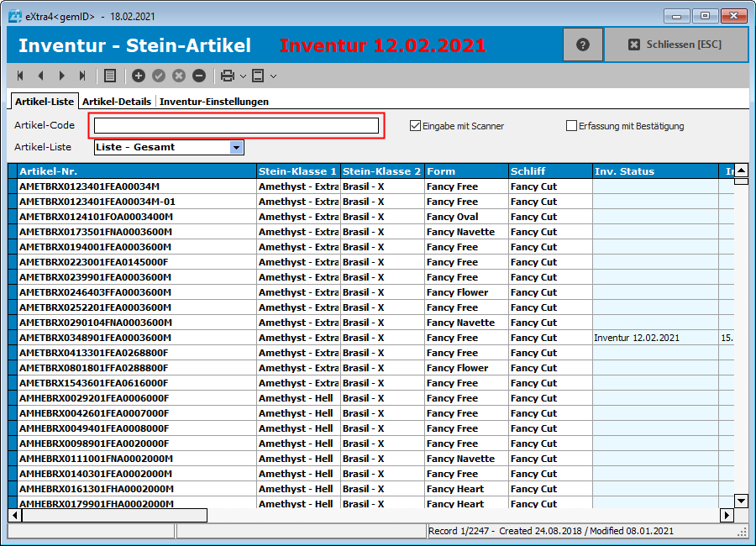The image size is (756, 546).
Task: Enable Erfassung mit Bestätigung checkbox
Action: pyautogui.click(x=572, y=126)
